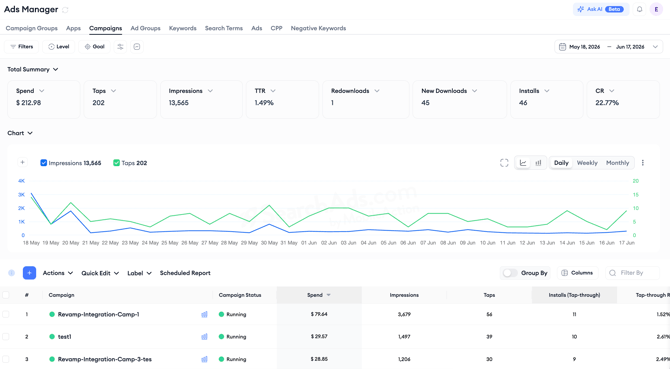Switch to bar chart view
The height and width of the screenshot is (369, 670).
click(538, 163)
